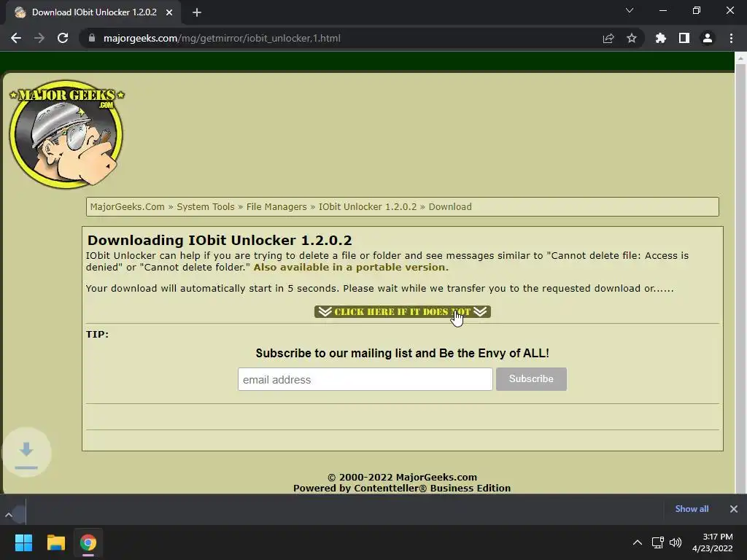
Task: Click the Major Geeks logo
Action: (66, 134)
